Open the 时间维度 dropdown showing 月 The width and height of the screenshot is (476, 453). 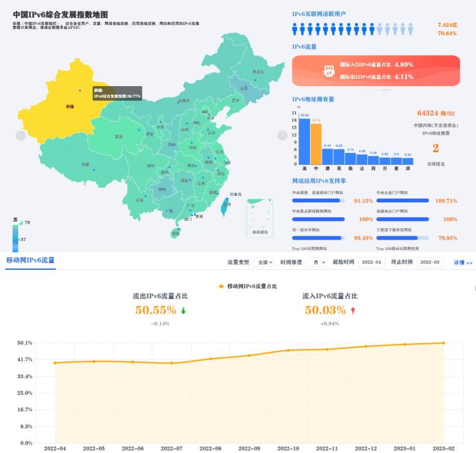click(317, 262)
